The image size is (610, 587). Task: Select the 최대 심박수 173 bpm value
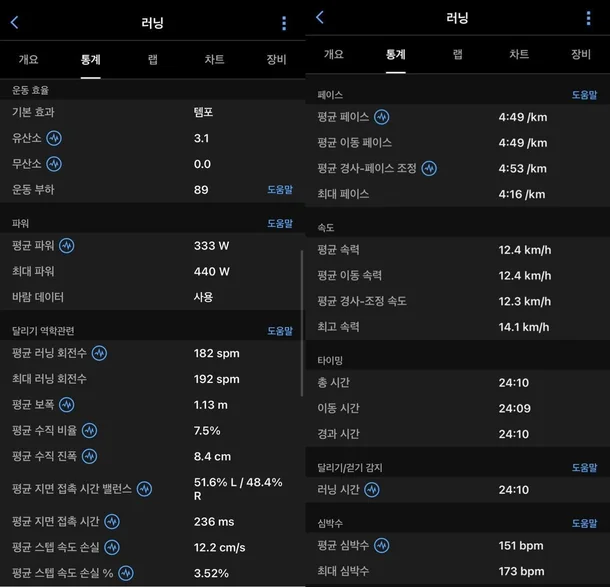pos(521,571)
